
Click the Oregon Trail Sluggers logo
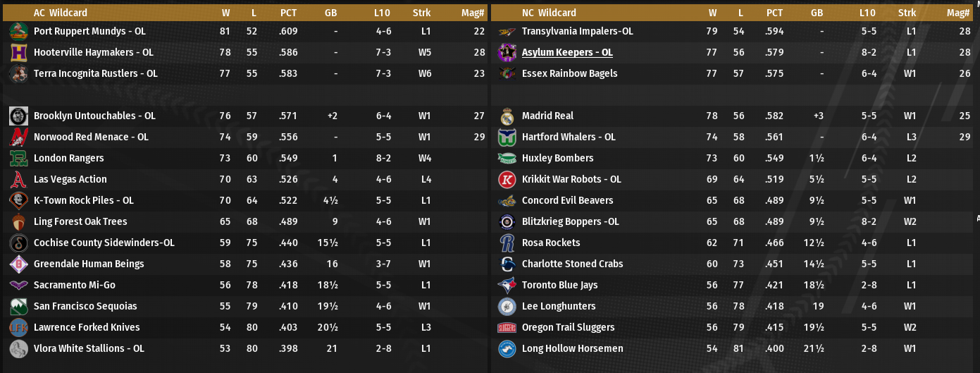[507, 327]
